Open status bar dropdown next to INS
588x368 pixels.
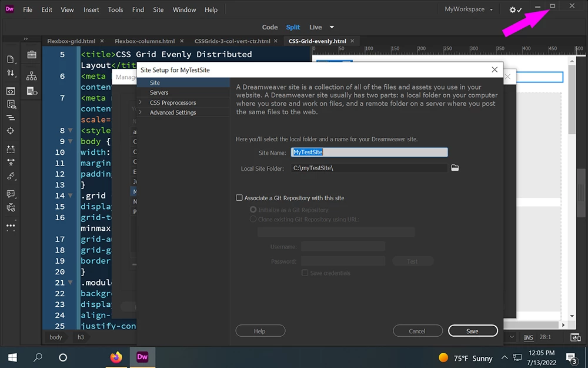pyautogui.click(x=512, y=337)
